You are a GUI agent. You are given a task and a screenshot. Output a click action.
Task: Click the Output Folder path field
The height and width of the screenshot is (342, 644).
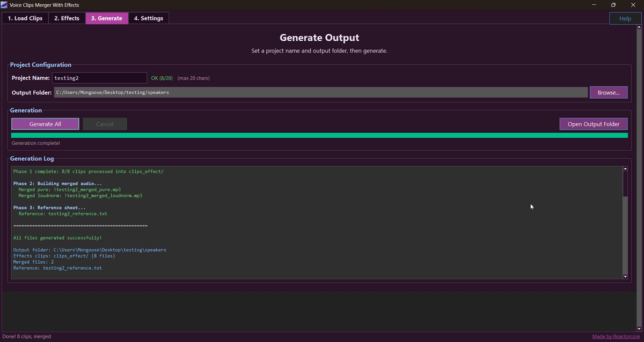[x=320, y=93]
